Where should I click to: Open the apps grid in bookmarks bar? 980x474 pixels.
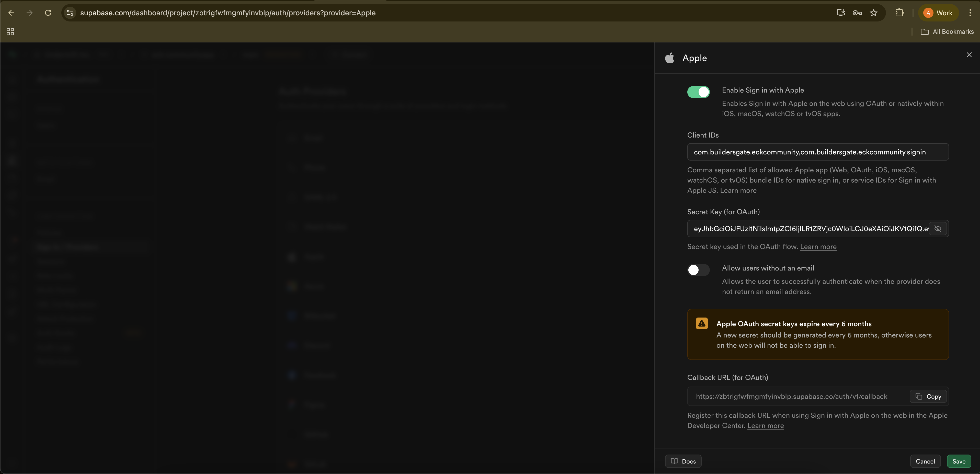click(10, 32)
